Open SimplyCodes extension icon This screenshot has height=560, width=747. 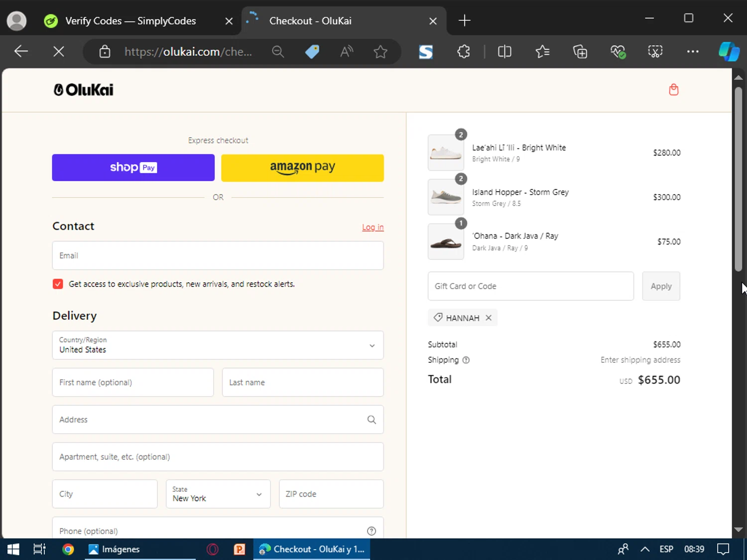[x=426, y=51]
